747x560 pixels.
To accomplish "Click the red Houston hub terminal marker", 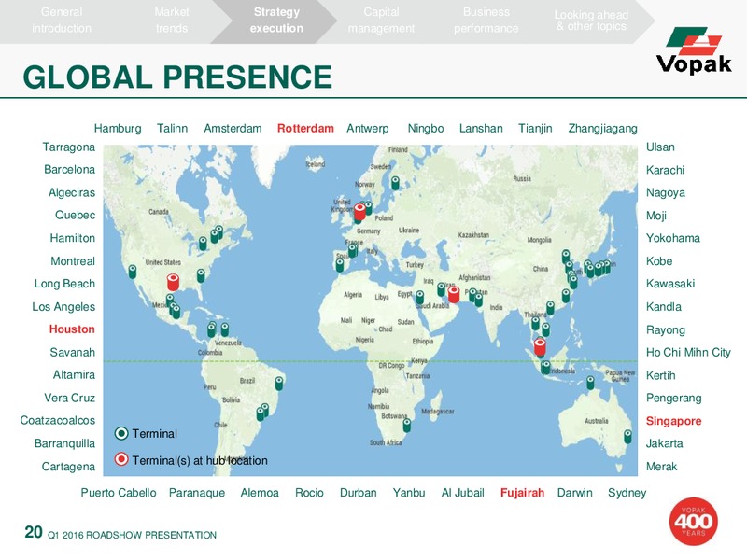I will pos(173,282).
